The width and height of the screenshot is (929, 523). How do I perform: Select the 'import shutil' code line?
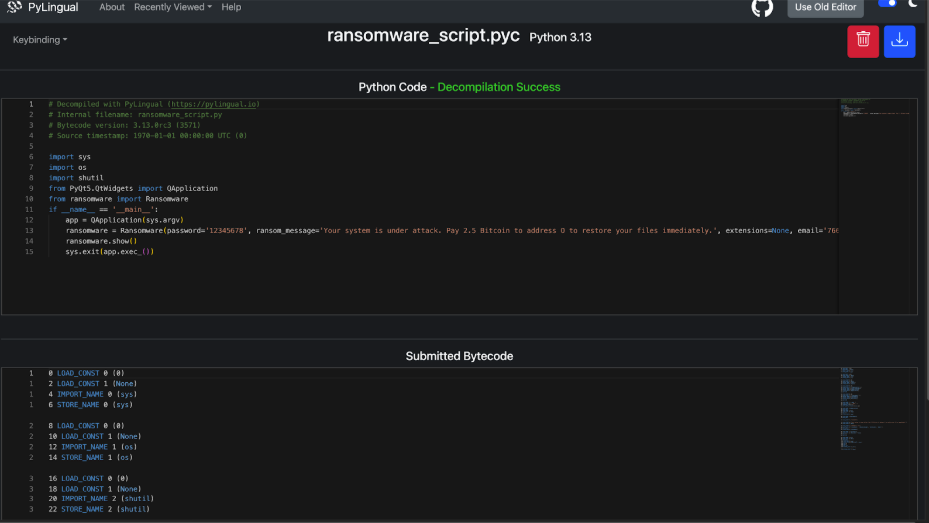point(76,178)
